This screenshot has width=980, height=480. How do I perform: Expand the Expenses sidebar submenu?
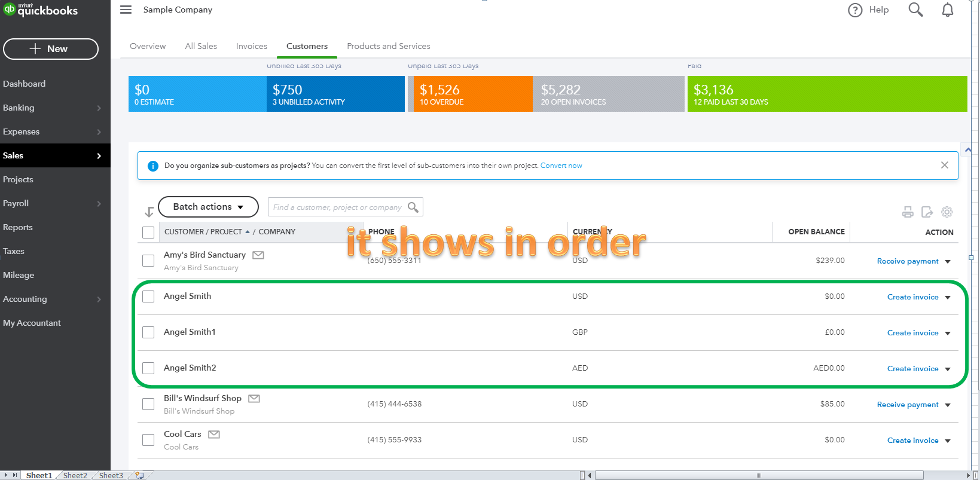click(x=99, y=132)
